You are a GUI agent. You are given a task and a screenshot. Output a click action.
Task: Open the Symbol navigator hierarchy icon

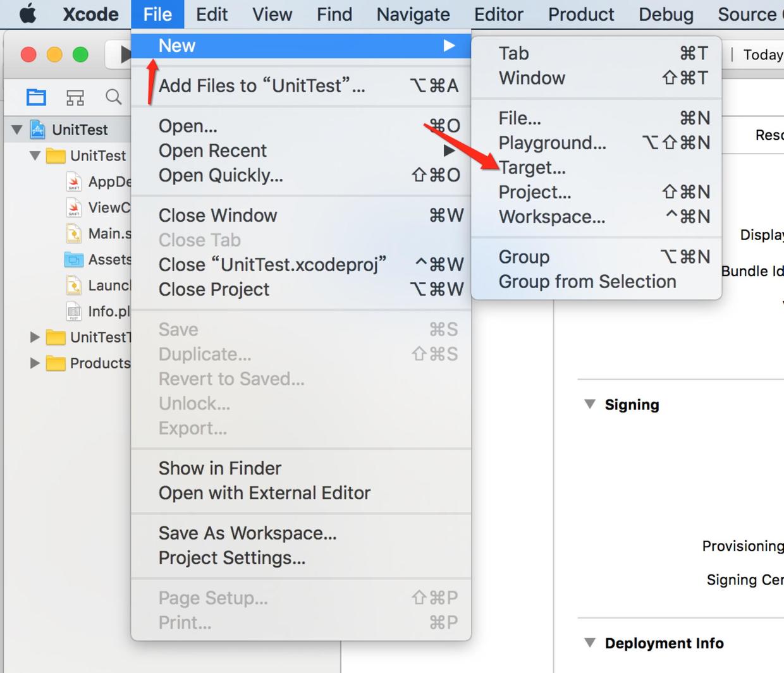click(75, 97)
